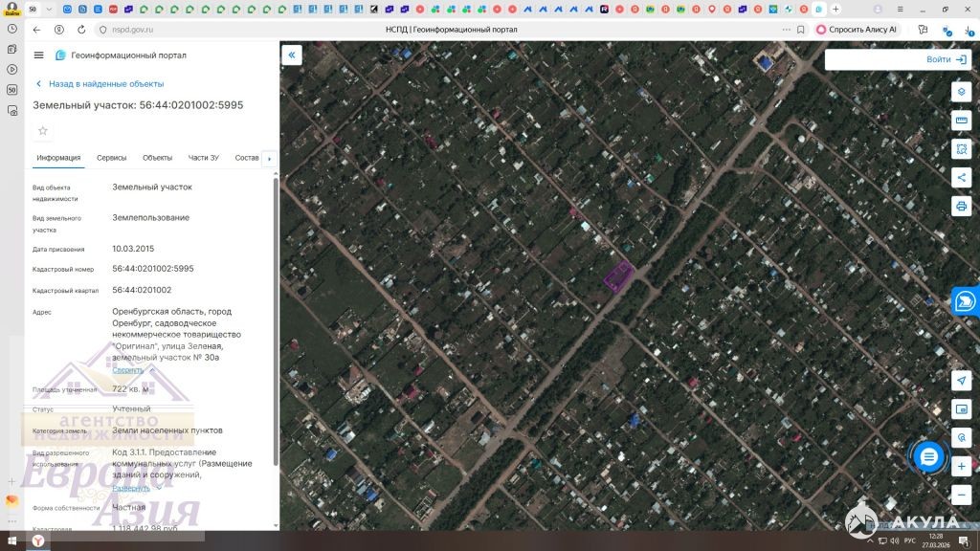The image size is (980, 551).
Task: Add the land plot to favorites with the star
Action: click(43, 131)
